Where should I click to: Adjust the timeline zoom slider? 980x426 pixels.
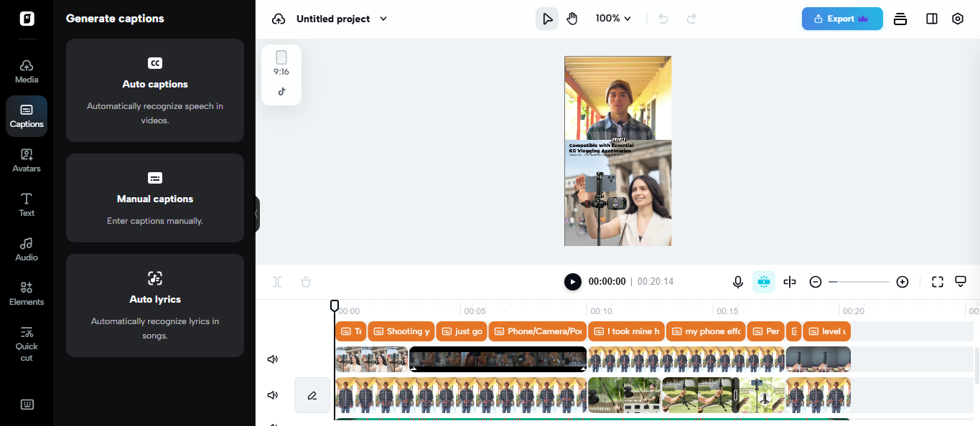point(859,282)
